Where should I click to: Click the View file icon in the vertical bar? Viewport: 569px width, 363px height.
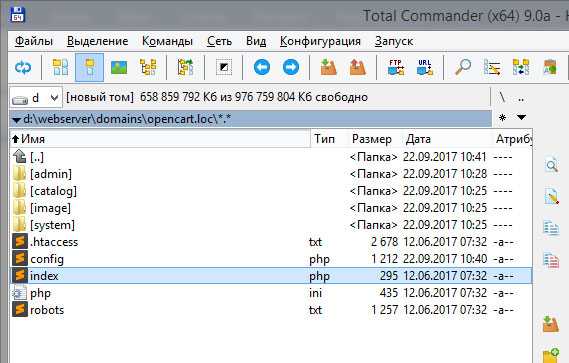point(552,166)
